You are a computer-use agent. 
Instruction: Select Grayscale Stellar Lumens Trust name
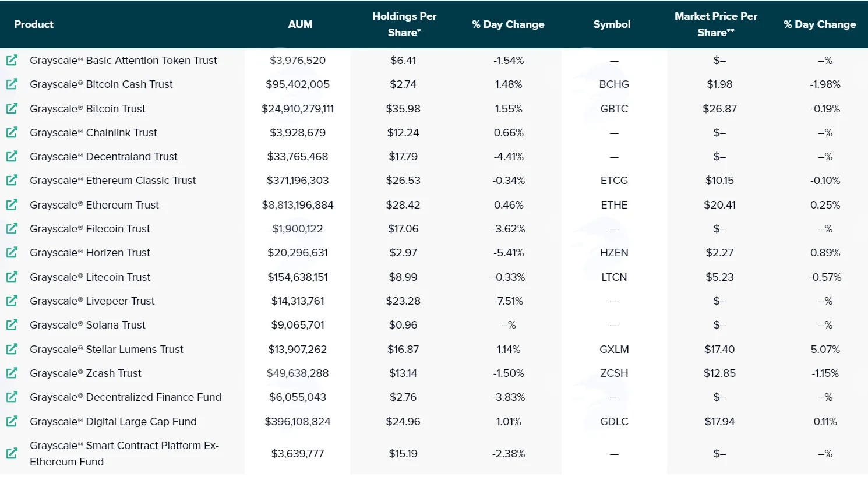pyautogui.click(x=107, y=350)
